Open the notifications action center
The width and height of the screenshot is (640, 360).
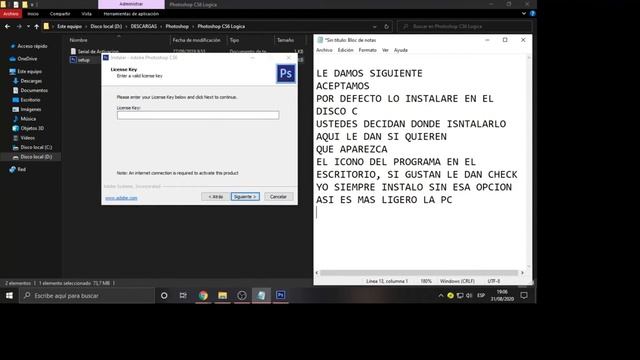point(524,296)
